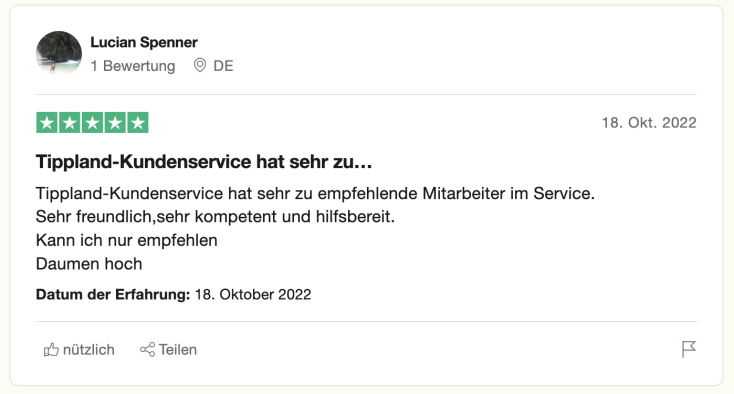The width and height of the screenshot is (734, 394).
Task: Click the thumbs-up icon beside nützlich
Action: (x=51, y=350)
